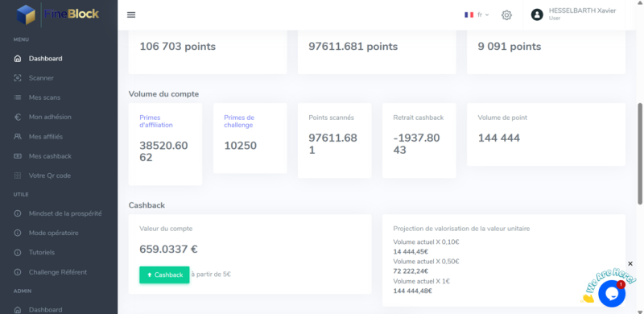Image resolution: width=644 pixels, height=314 pixels.
Task: Open the live chat bubble icon
Action: [x=612, y=293]
